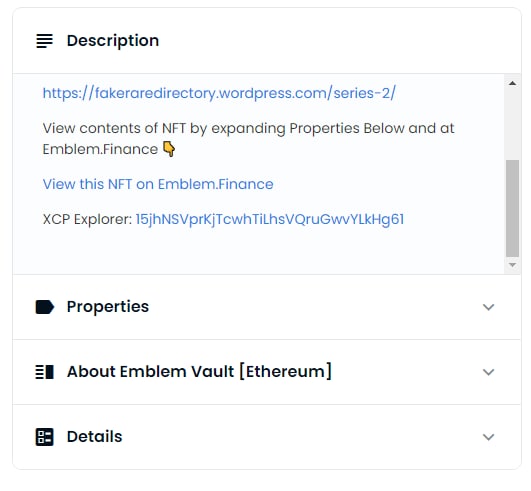Click the description scrollbar thumb

[512, 208]
